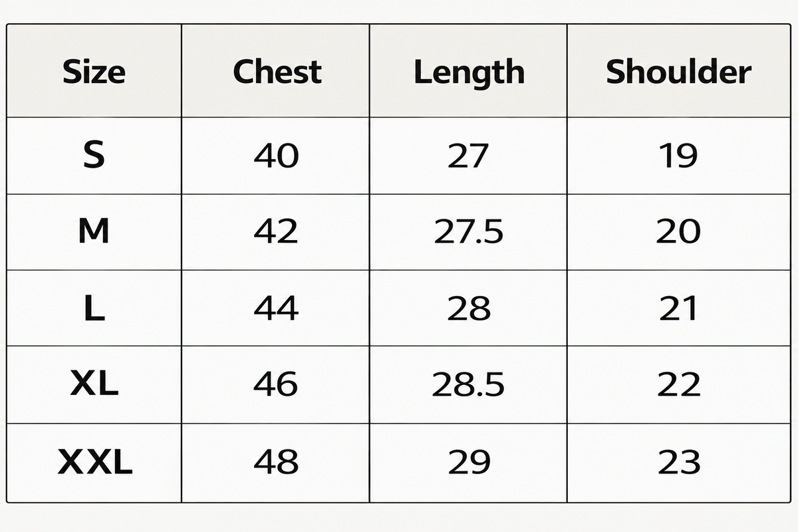Select shoulder value 19 in S row
Image resolution: width=798 pixels, height=532 pixels.
click(x=679, y=156)
